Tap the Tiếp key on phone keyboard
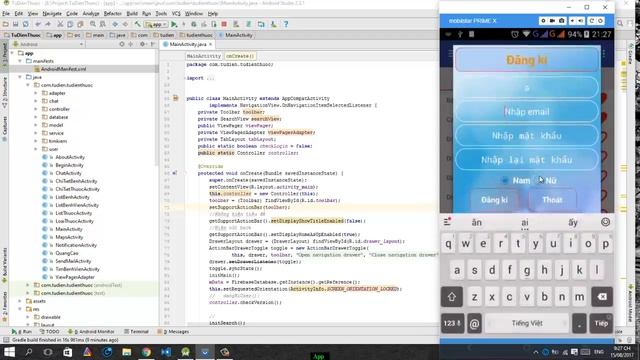This screenshot has height=360, width=640. pos(601,323)
